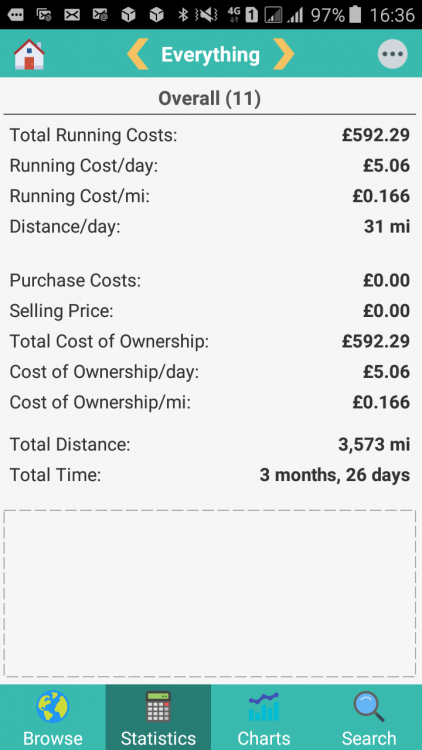Viewport: 422px width, 750px height.
Task: Go to next category with right arrow
Action: click(283, 54)
